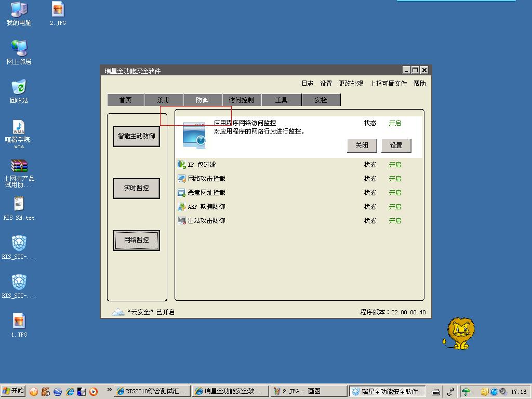This screenshot has width=532, height=399.
Task: Select the 网络攻击拦截 row icon
Action: pyautogui.click(x=181, y=179)
